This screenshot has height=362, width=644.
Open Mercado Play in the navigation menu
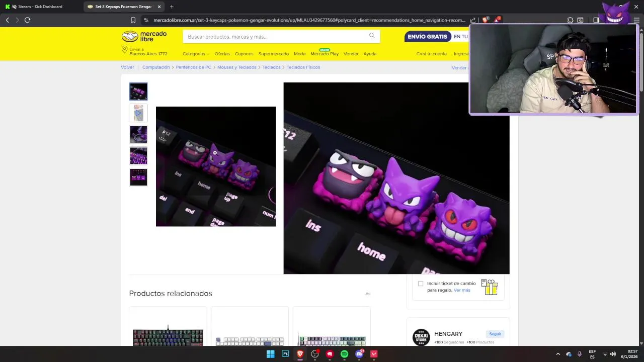point(325,54)
